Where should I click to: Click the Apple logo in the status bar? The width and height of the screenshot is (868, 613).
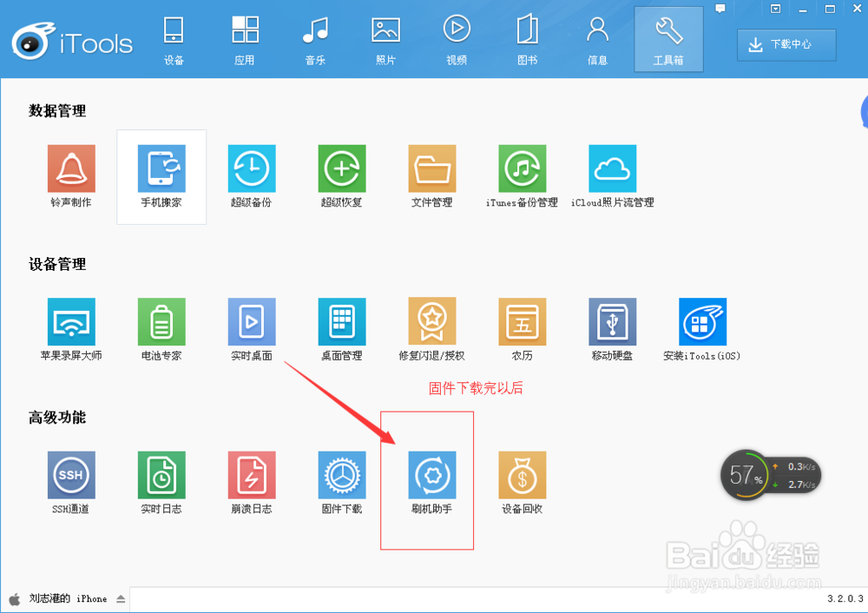(15, 599)
